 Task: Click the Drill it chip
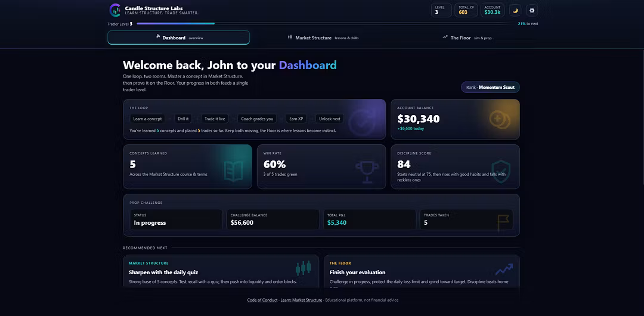pyautogui.click(x=183, y=119)
